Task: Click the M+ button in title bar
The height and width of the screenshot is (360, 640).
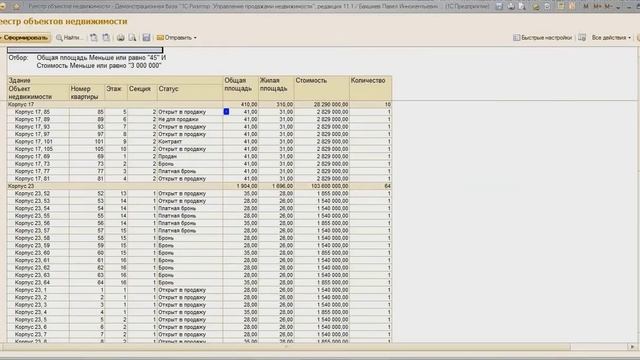Action: tap(598, 6)
